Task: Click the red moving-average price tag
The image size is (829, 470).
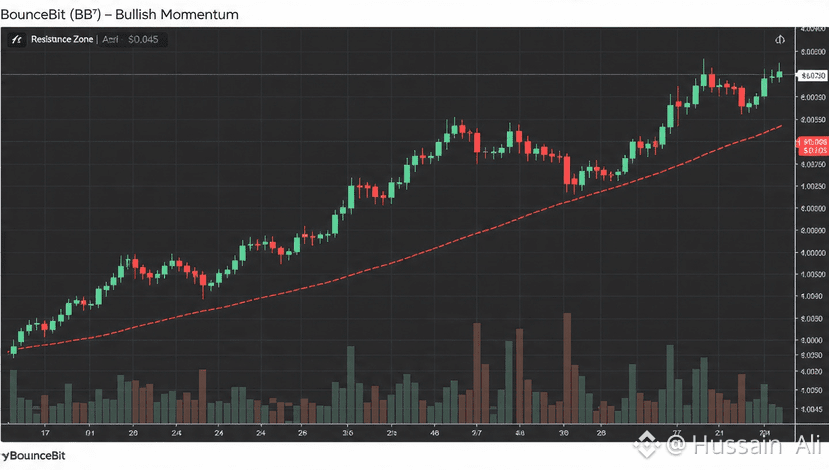Action: (813, 146)
